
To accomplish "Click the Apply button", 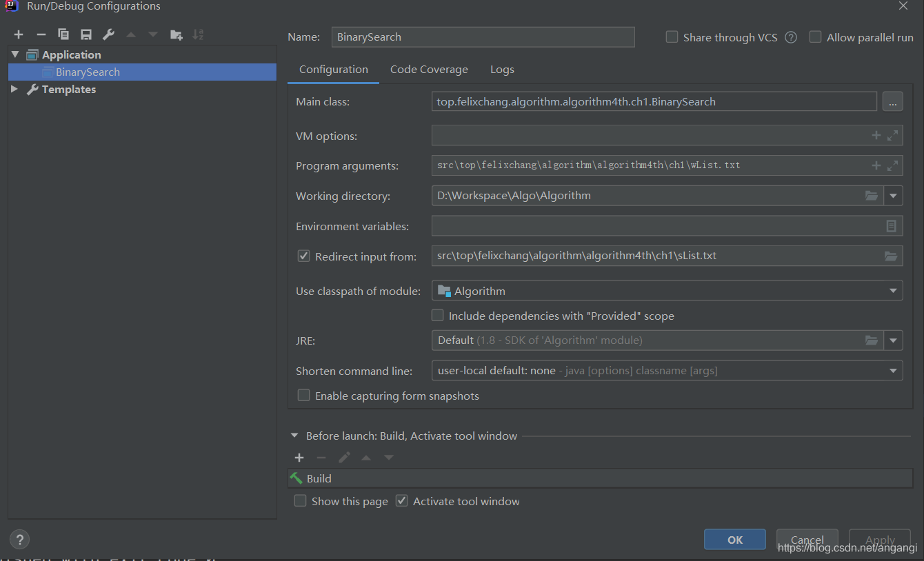I will [880, 540].
